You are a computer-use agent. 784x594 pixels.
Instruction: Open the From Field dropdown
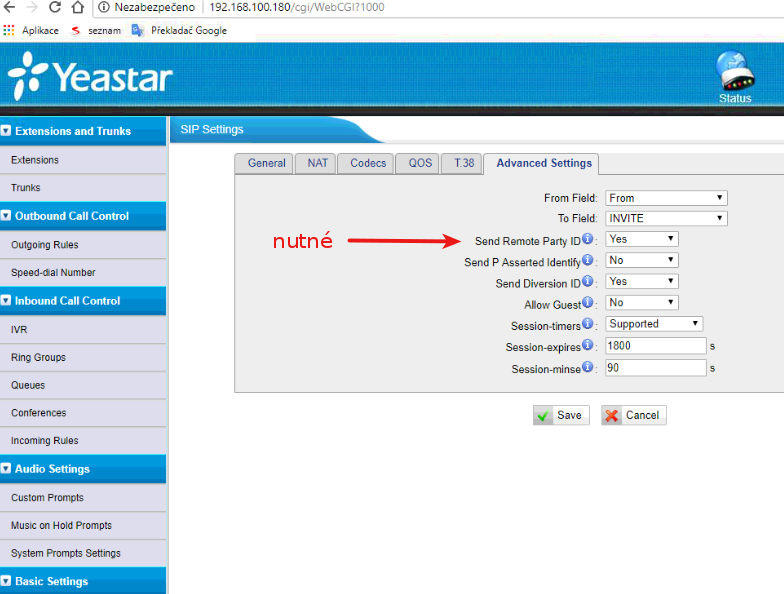click(x=666, y=198)
